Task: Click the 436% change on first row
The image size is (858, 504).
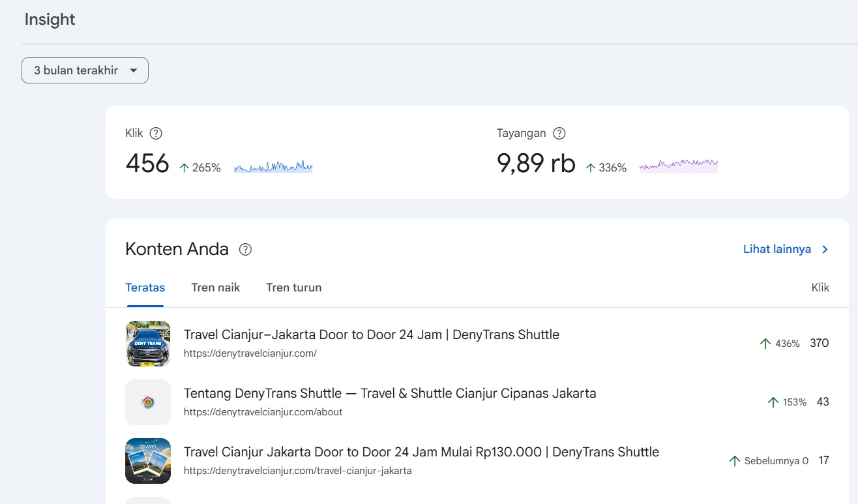Action: (780, 344)
